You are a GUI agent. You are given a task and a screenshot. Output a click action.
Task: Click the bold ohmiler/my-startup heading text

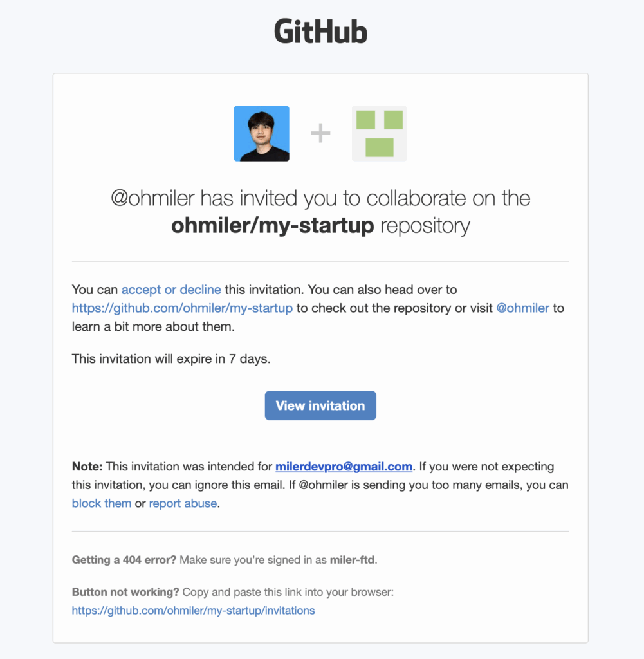click(272, 226)
